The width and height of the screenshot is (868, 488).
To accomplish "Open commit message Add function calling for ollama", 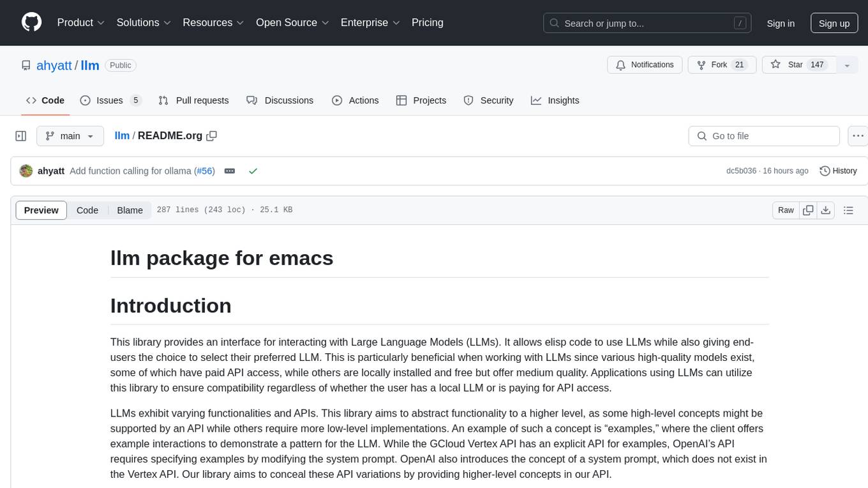I will pyautogui.click(x=130, y=171).
